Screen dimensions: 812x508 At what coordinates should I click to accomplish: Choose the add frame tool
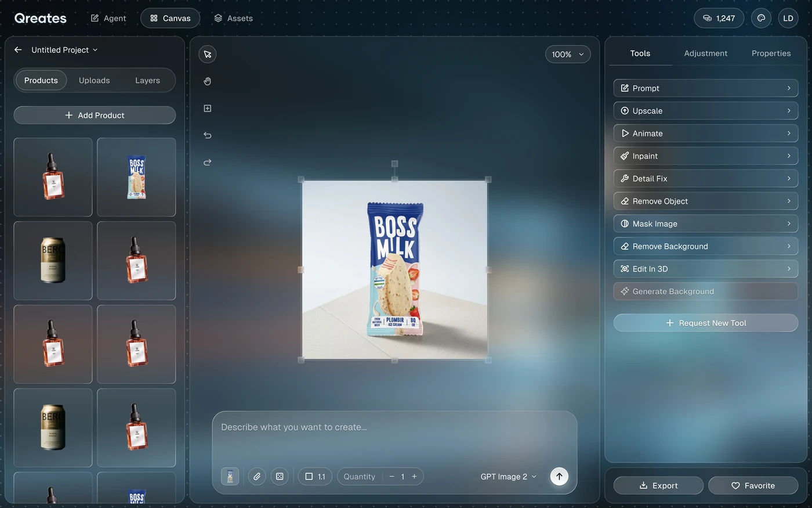(208, 109)
